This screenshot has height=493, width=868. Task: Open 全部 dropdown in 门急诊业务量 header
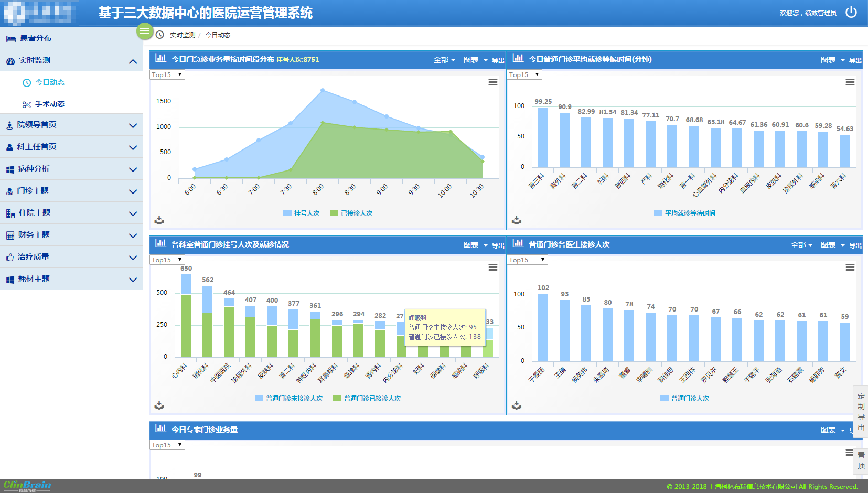(444, 60)
